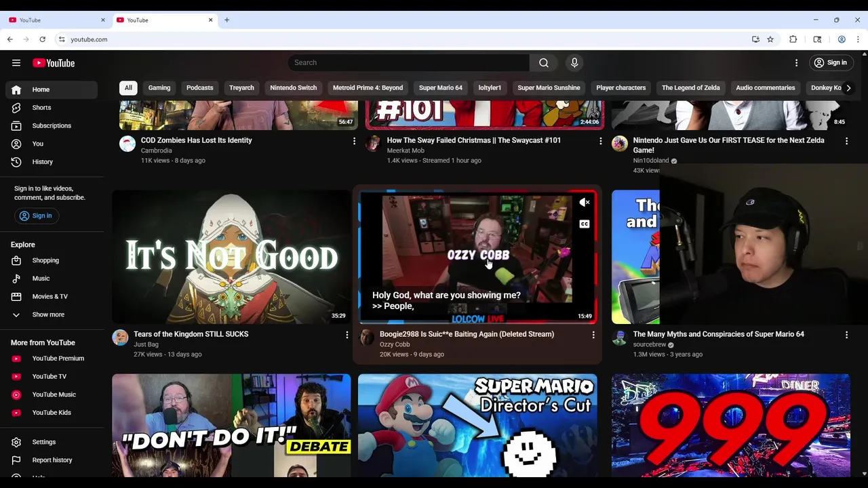Open options menu for COD Zombies video
This screenshot has height=488, width=868.
click(354, 141)
